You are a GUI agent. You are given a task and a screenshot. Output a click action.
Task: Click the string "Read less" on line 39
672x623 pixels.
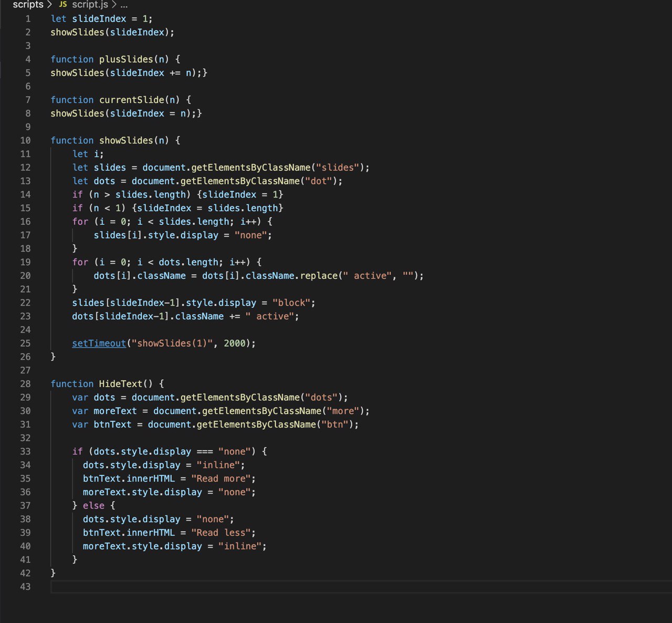pyautogui.click(x=221, y=532)
